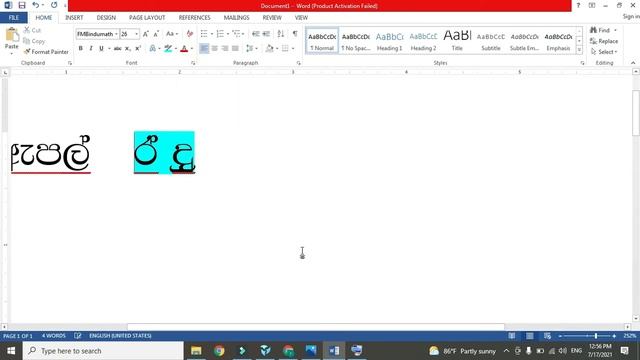Screen dimensions: 640x360
Task: Open Paragraph dialog launcher
Action: [299, 63]
